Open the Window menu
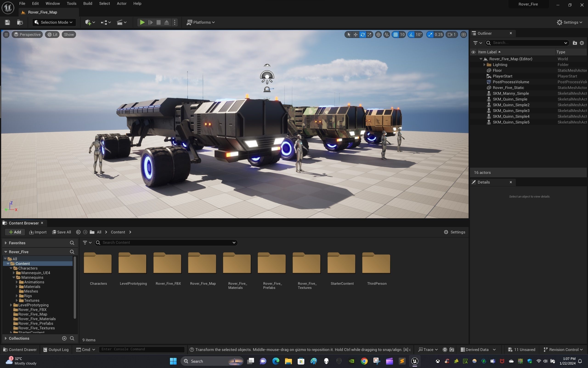Screen dimensions: 588x368 tap(53, 3)
